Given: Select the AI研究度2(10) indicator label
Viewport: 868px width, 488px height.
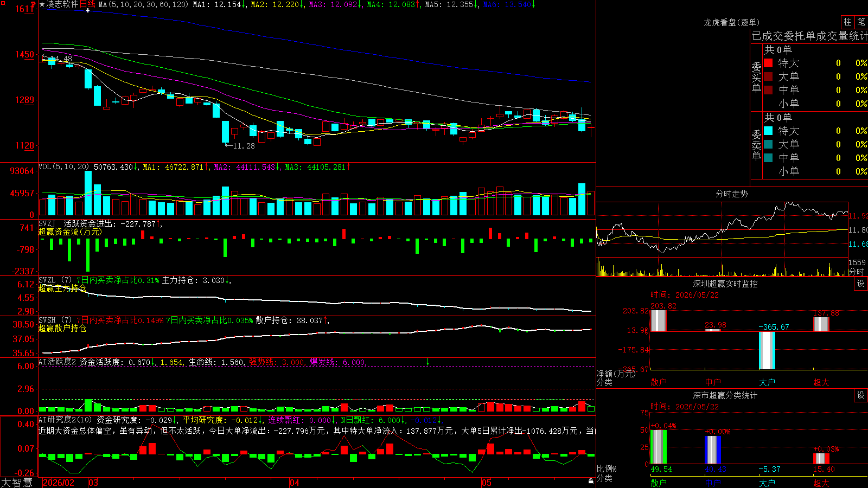Looking at the screenshot, I should (x=65, y=420).
